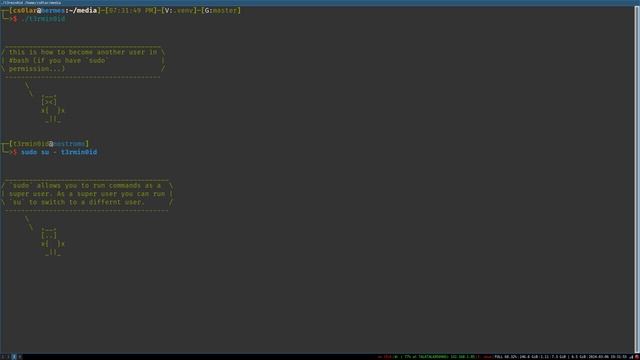Click the line starting "`sudo` allows you to run"

coord(85,186)
